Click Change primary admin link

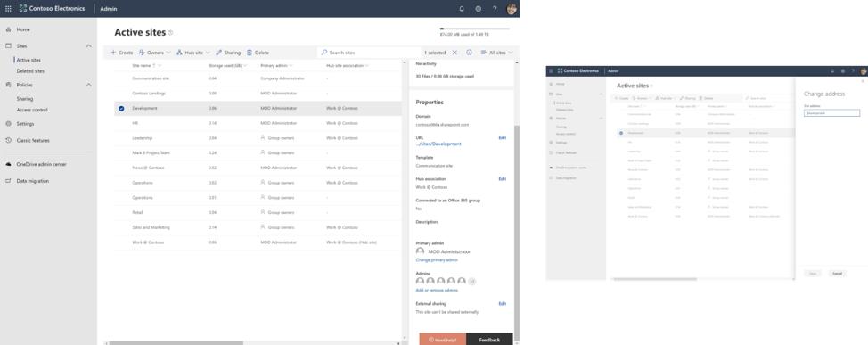point(437,259)
